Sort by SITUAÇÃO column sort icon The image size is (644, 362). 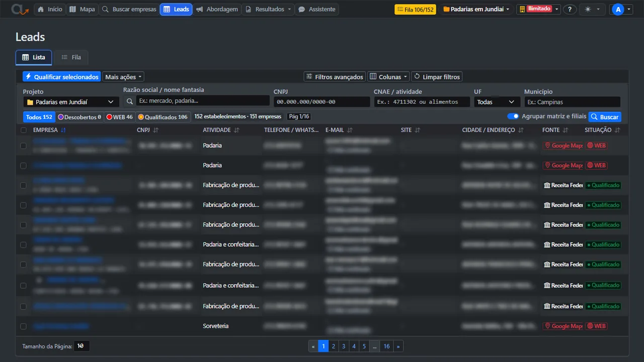pos(617,130)
